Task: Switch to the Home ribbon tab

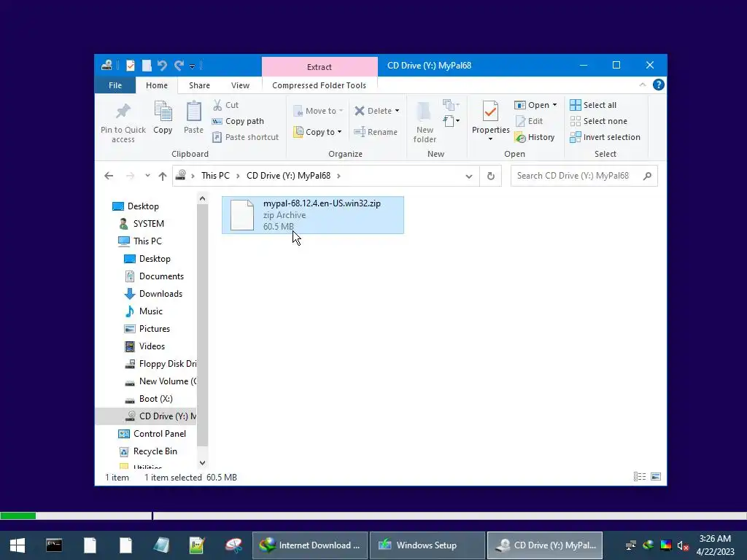Action: pos(157,85)
